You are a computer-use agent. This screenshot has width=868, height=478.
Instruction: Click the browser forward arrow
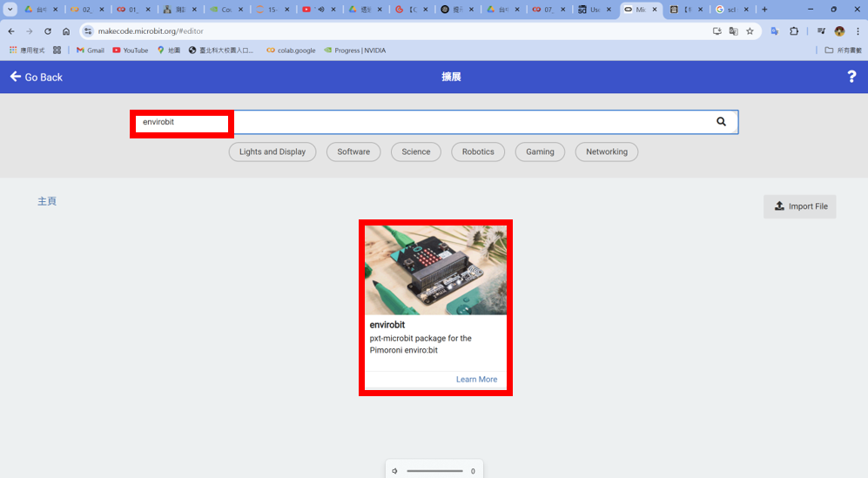tap(30, 31)
